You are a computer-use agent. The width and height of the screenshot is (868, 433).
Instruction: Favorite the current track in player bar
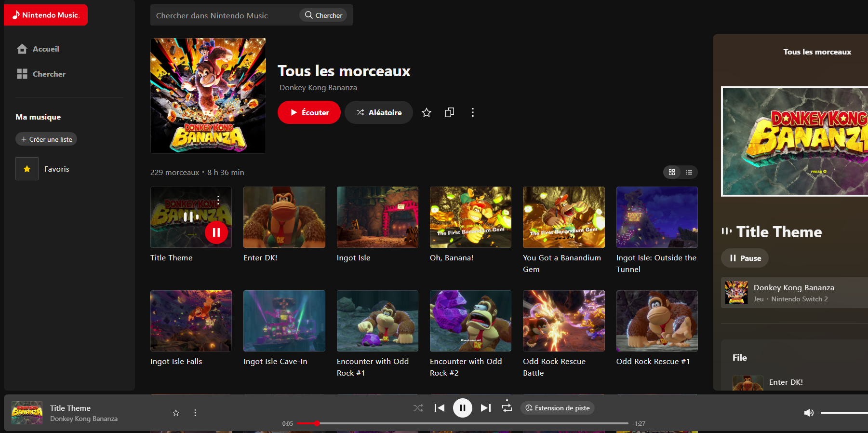pyautogui.click(x=176, y=413)
